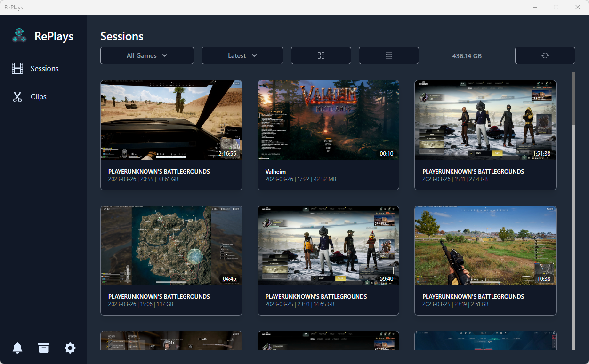Maximize the RePlays window
The image size is (589, 364).
[x=556, y=7]
